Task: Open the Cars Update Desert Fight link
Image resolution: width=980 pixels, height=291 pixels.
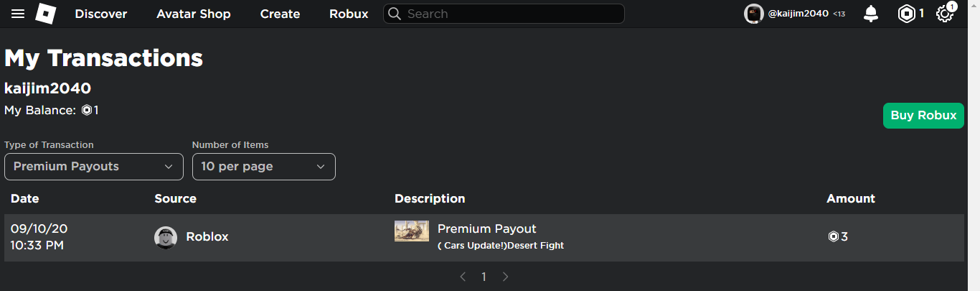Action: point(501,246)
